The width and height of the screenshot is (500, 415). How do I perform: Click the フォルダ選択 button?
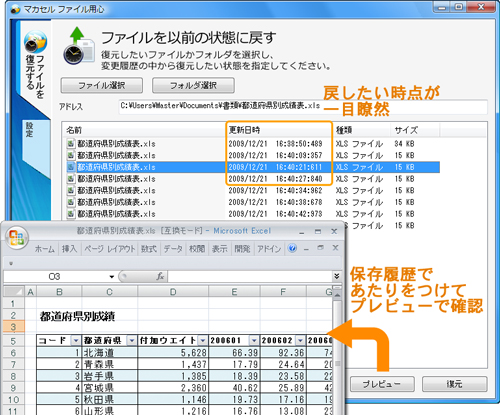193,85
